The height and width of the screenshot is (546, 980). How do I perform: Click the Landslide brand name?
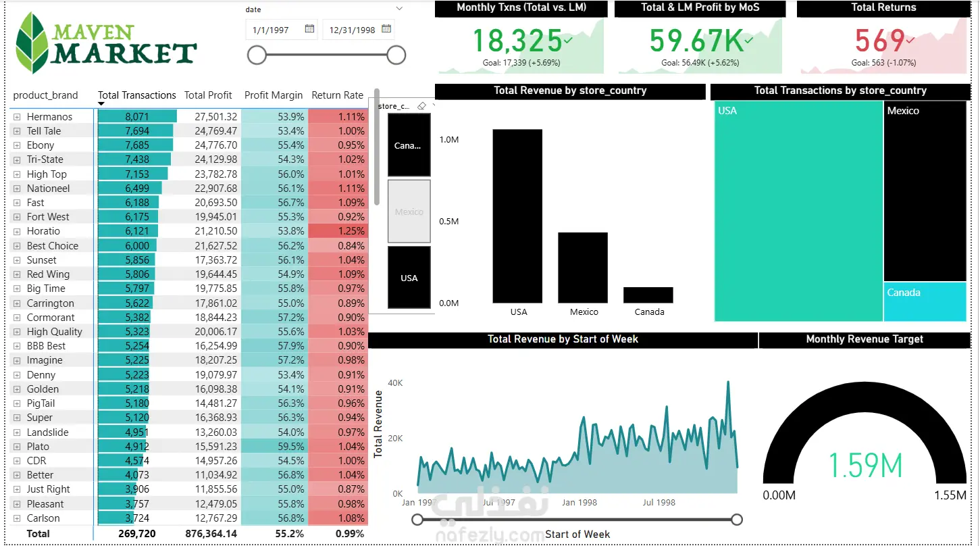point(47,432)
